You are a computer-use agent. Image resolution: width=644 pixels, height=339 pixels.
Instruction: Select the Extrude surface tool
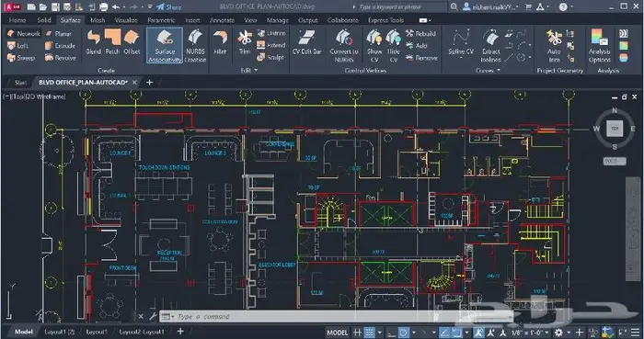[60, 46]
